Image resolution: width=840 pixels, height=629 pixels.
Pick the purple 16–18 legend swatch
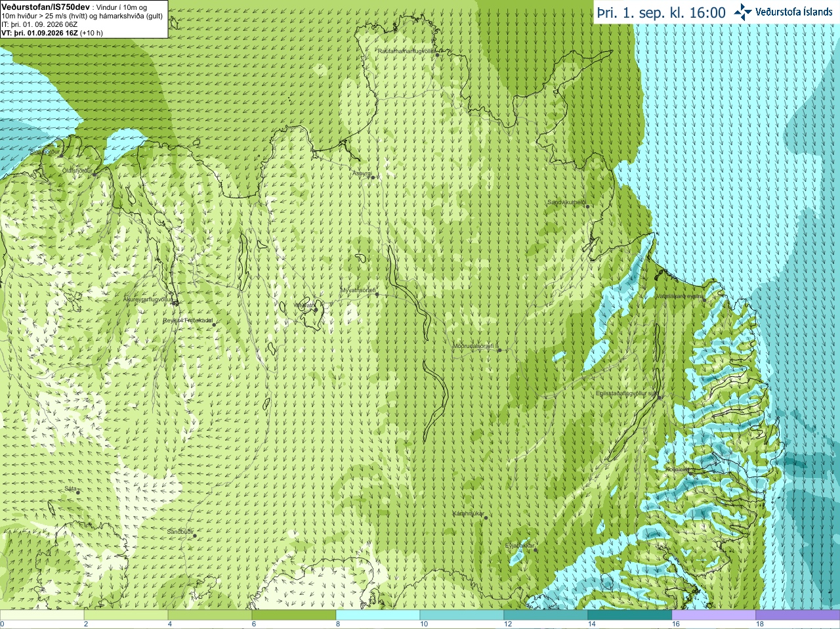pos(714,615)
